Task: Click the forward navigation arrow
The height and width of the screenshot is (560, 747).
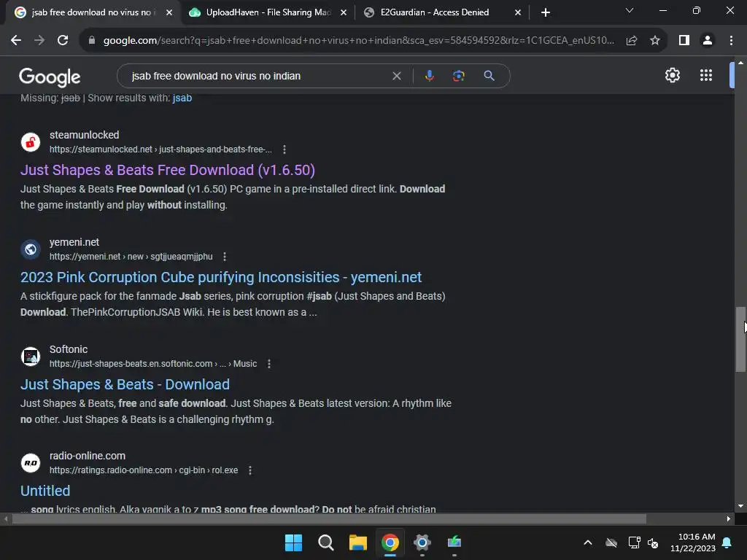Action: 39,41
